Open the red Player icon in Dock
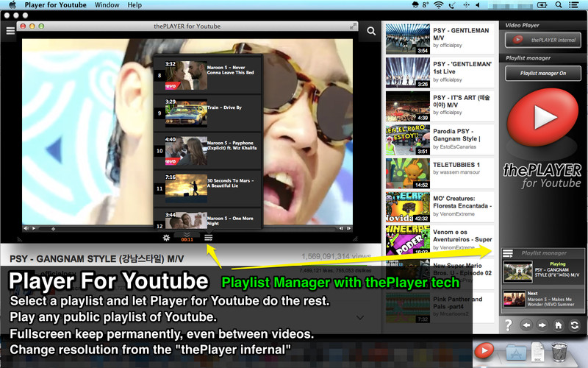This screenshot has width=588, height=368. click(x=484, y=351)
